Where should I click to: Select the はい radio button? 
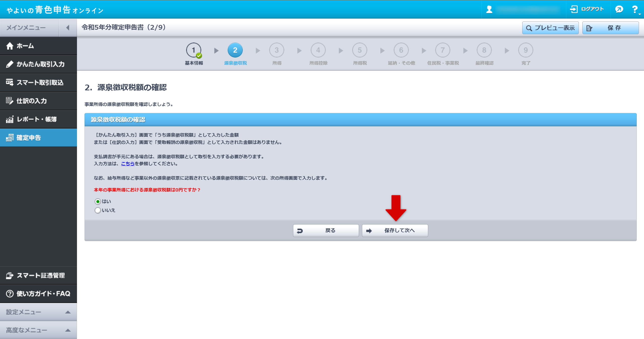coord(98,202)
